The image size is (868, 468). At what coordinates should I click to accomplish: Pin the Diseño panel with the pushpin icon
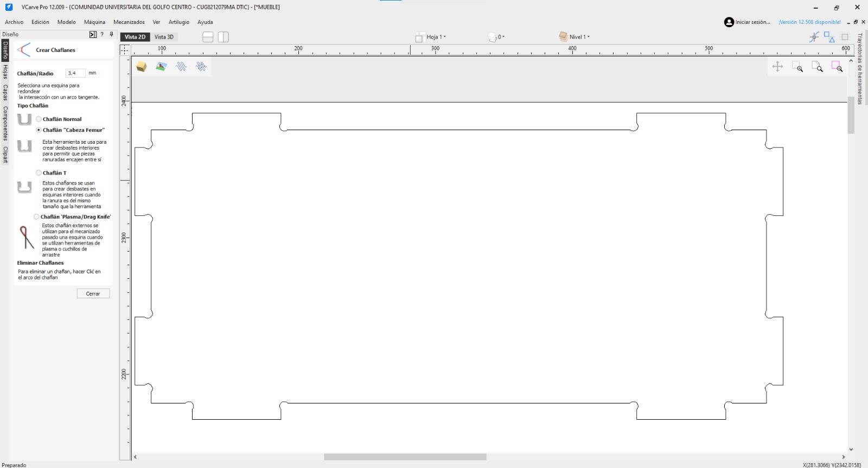[x=111, y=34]
